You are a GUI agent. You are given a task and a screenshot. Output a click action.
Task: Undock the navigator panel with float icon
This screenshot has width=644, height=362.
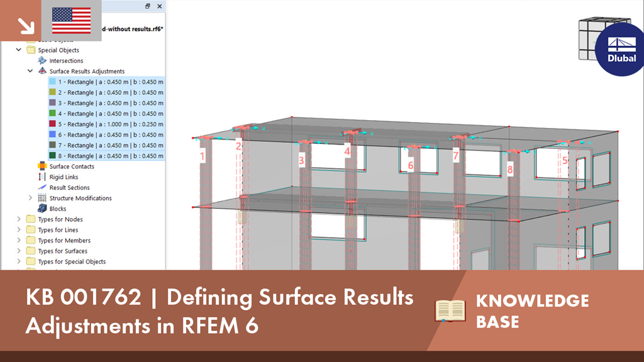click(x=147, y=6)
